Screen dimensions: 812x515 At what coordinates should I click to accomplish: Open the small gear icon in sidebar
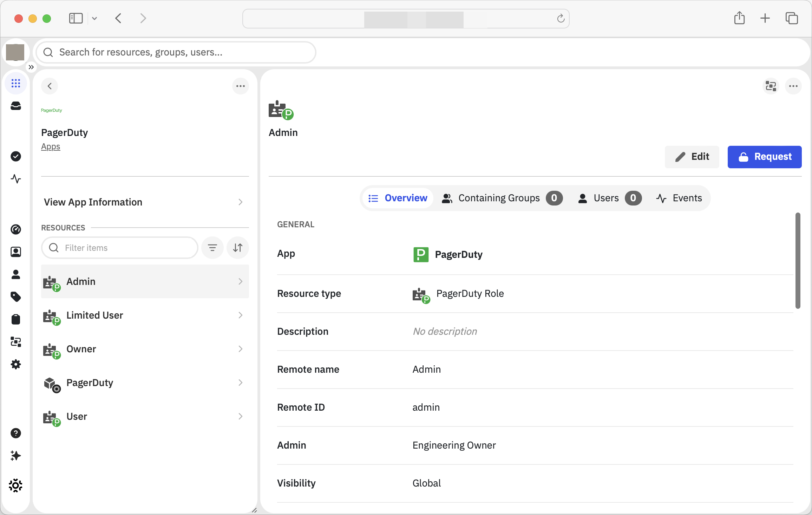pos(16,364)
